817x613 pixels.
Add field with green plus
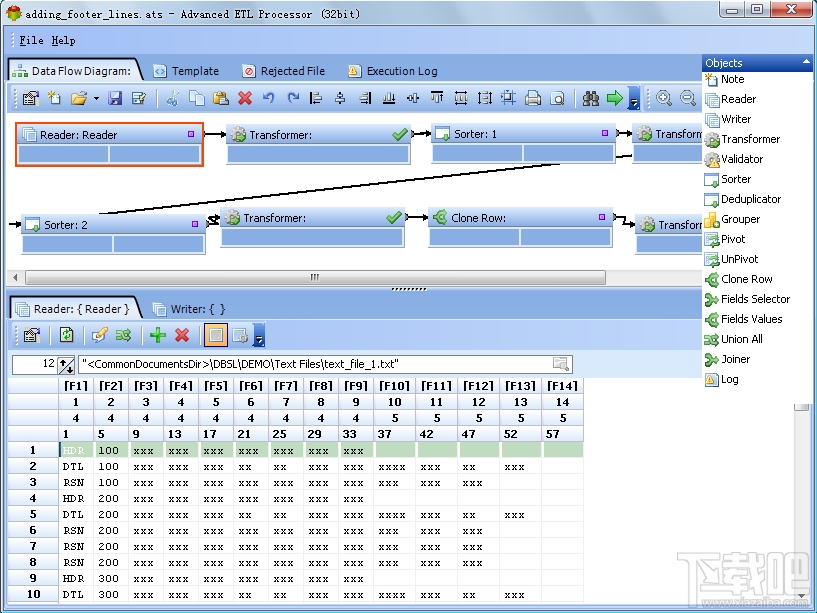(157, 335)
